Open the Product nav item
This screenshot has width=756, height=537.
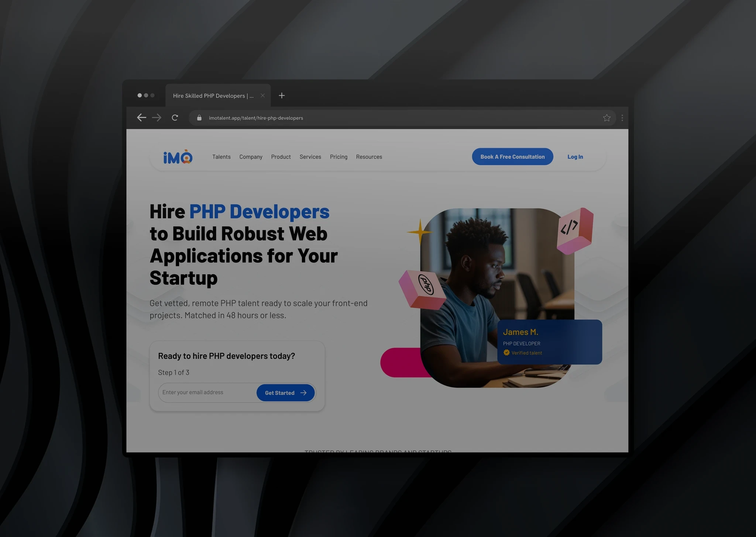click(x=281, y=157)
